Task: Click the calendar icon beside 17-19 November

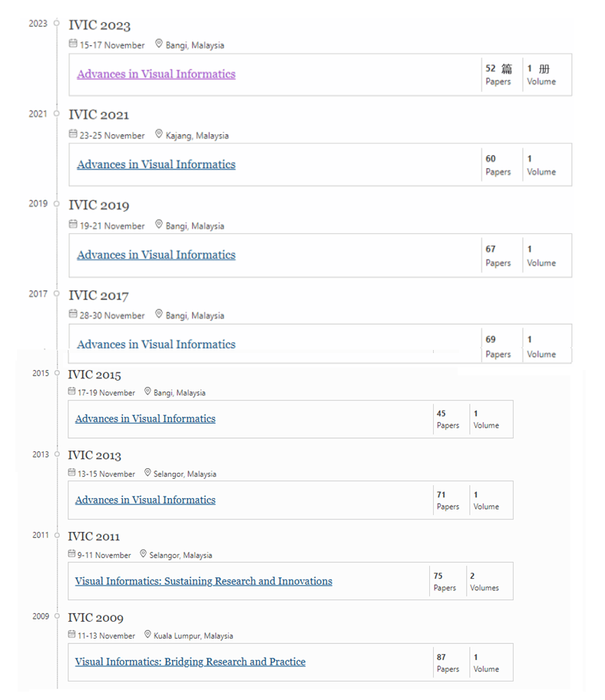Action: click(71, 391)
